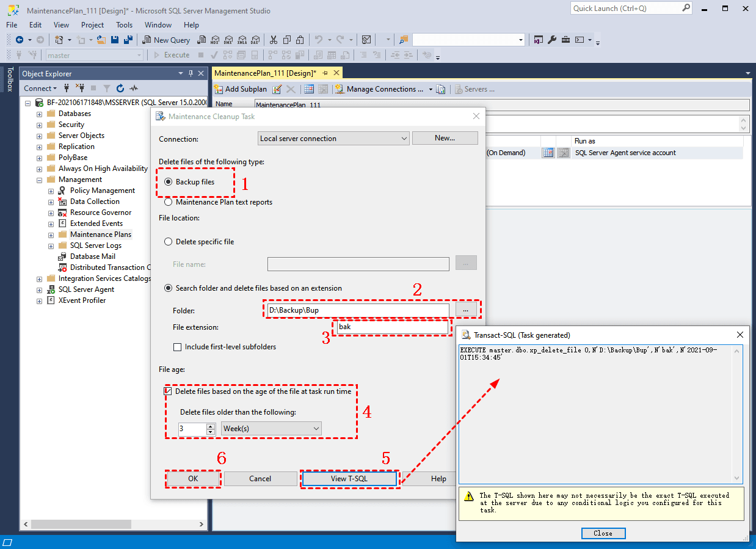Click the Cut scissors icon

point(273,40)
